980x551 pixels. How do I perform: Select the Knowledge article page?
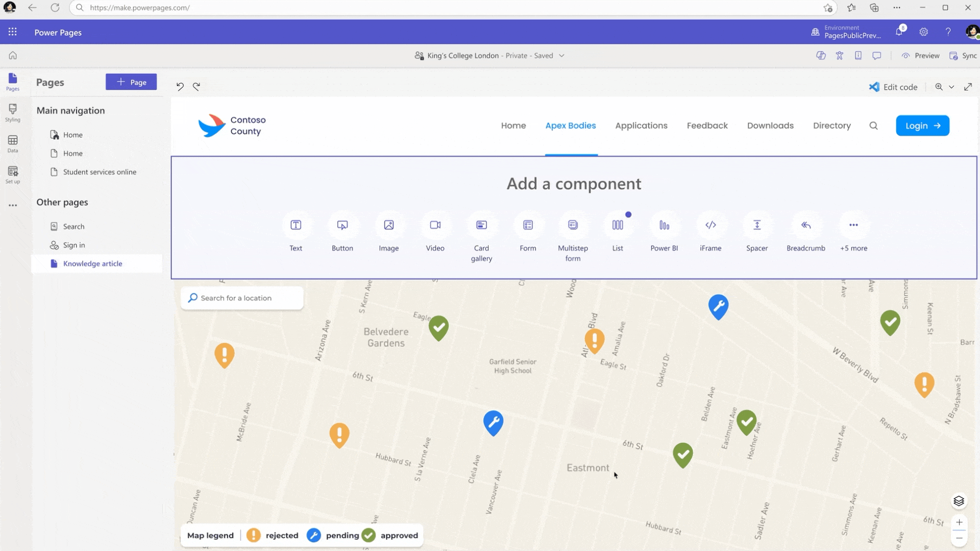tap(92, 264)
